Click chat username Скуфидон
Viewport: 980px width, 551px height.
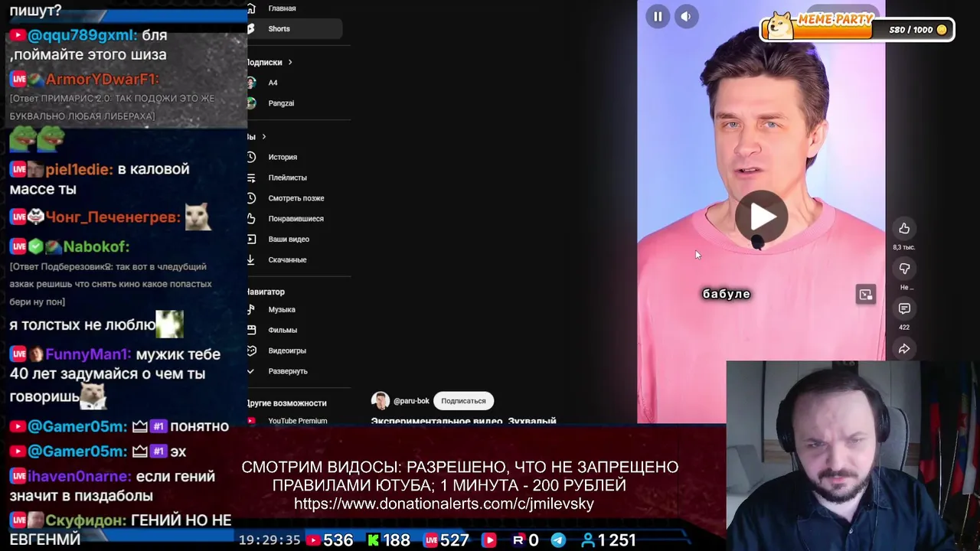point(86,521)
